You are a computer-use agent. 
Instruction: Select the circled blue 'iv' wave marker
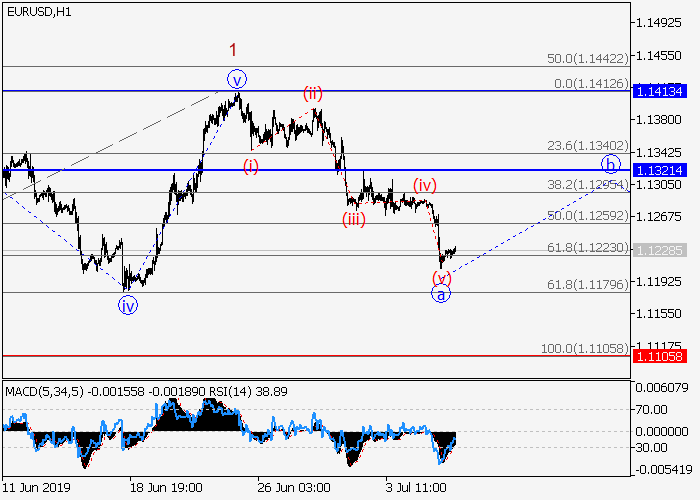128,305
